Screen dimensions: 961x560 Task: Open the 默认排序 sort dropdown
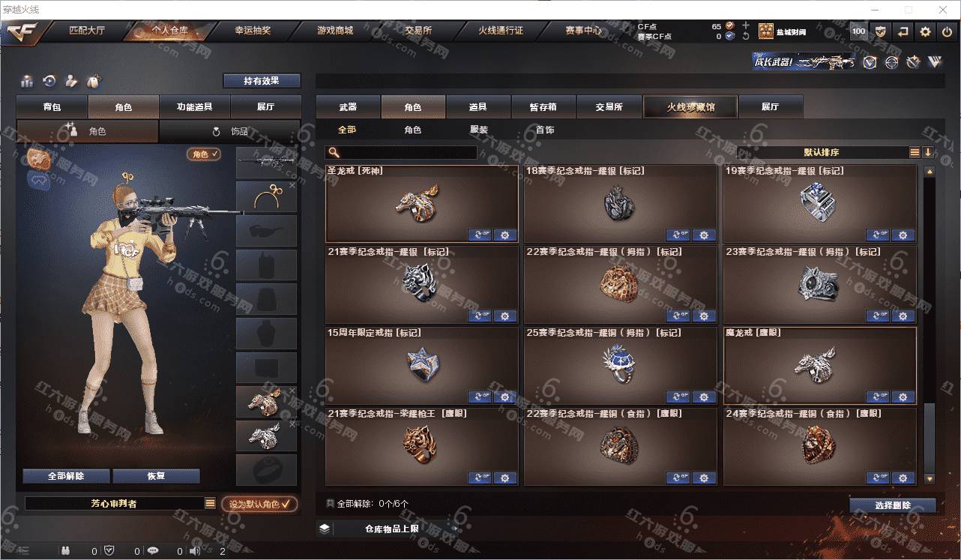[x=822, y=152]
